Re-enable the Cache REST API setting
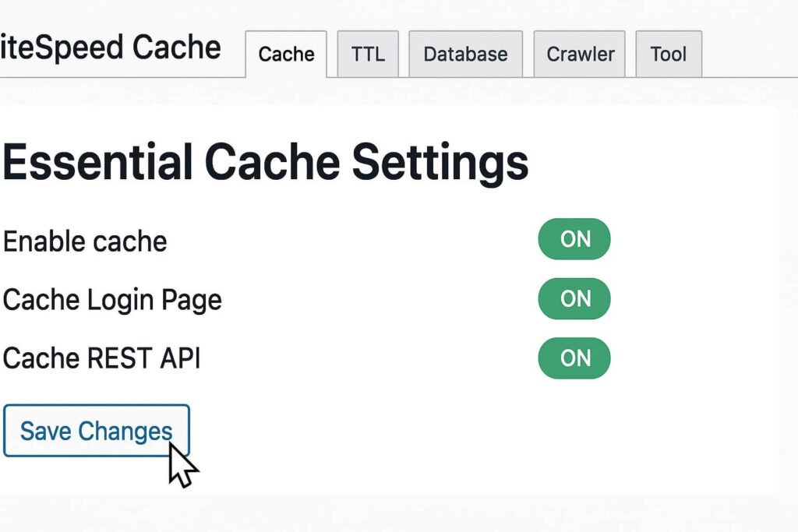 point(574,358)
